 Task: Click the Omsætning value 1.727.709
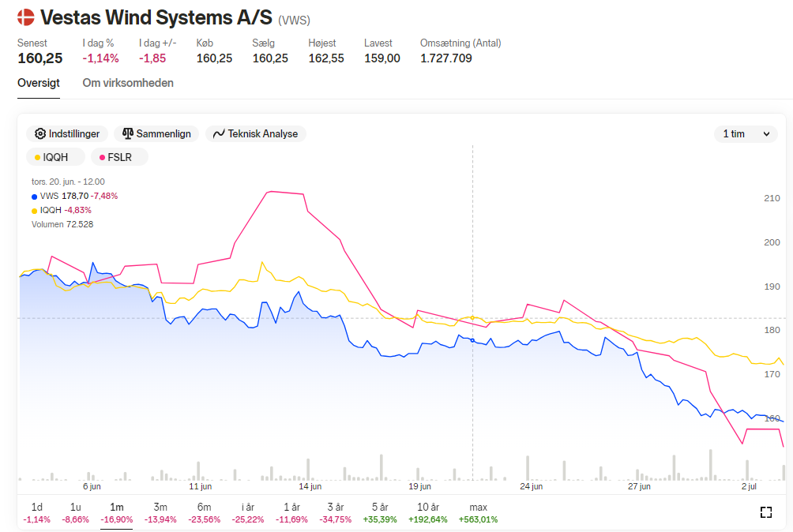pyautogui.click(x=446, y=58)
